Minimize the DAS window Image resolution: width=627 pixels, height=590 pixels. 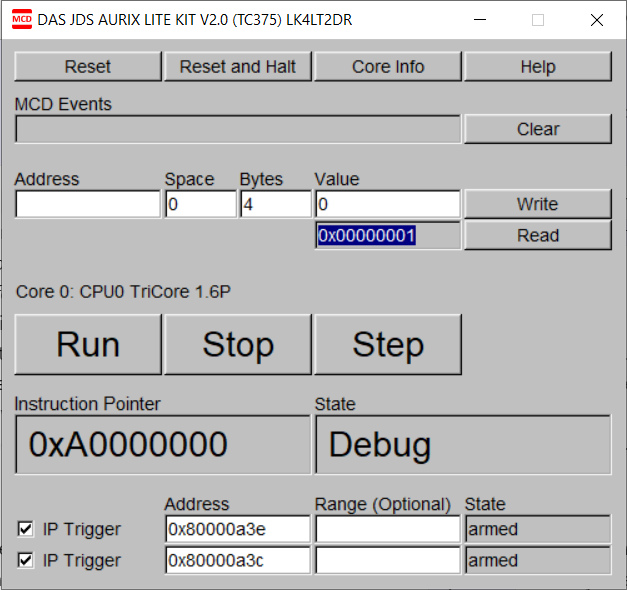tap(480, 20)
